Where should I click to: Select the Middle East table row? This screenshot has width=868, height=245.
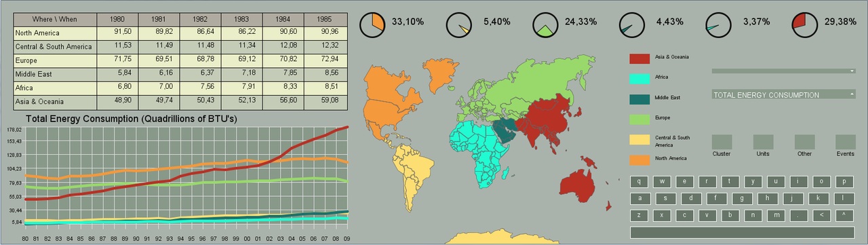click(x=180, y=74)
